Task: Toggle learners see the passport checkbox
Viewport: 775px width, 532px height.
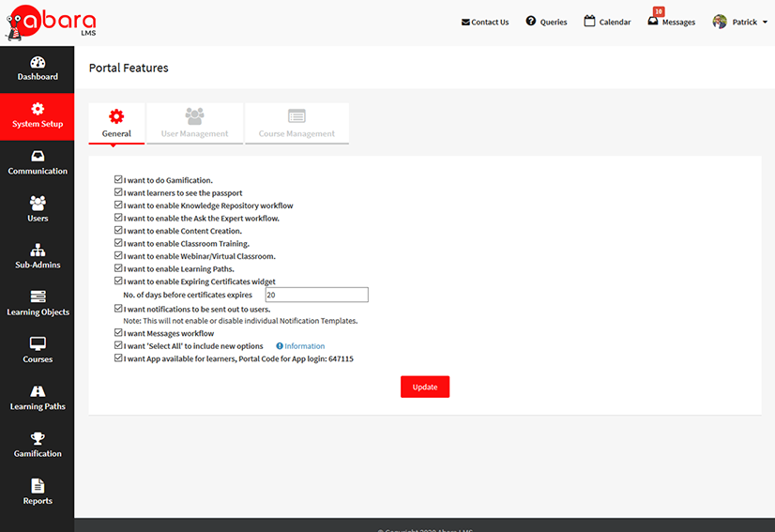Action: [118, 192]
